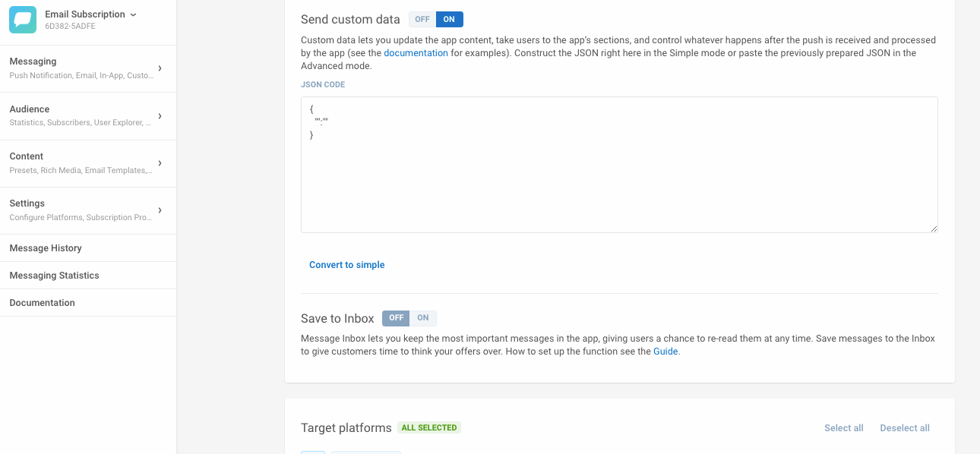This screenshot has height=454, width=980.
Task: Open the Inbox setup Guide link
Action: pyautogui.click(x=665, y=352)
